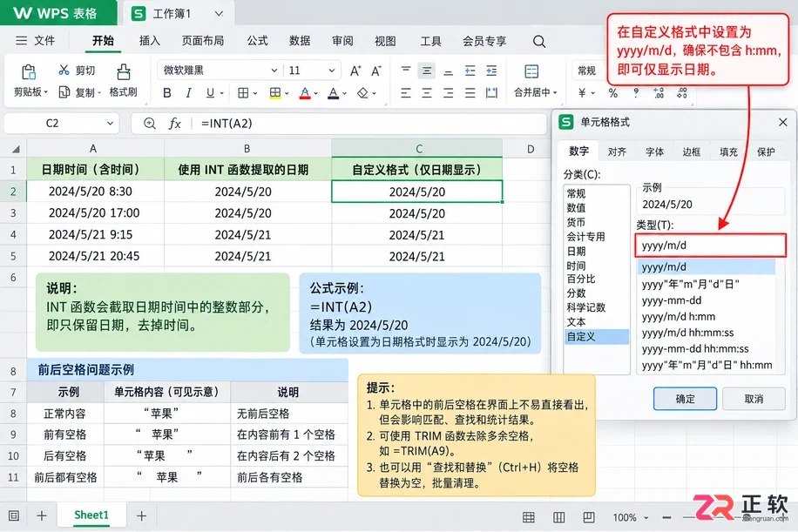
Task: Click the increase decimal places icon
Action: [x=659, y=92]
